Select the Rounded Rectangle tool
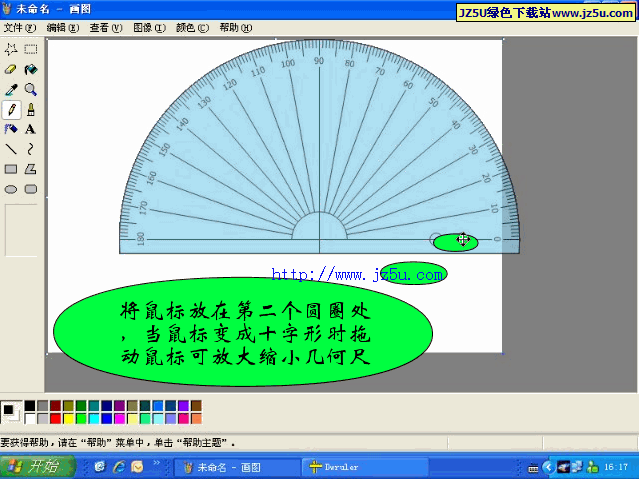Screen dimensions: 639x479 click(31, 188)
